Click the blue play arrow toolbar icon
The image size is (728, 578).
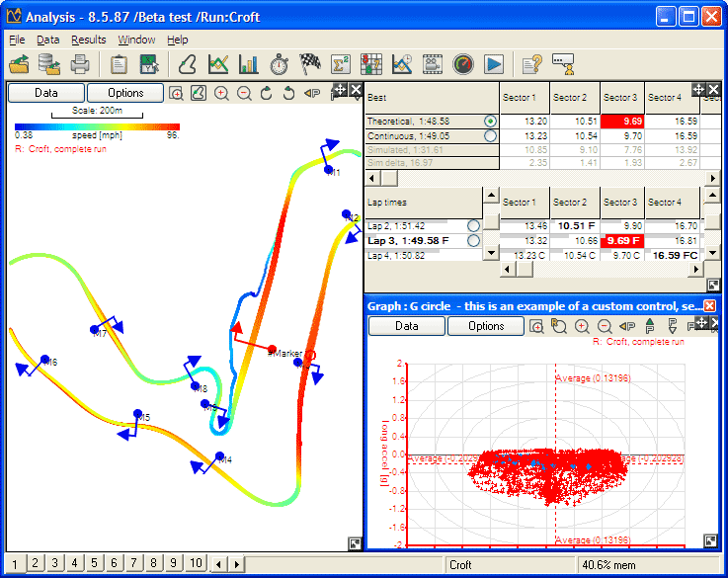tap(494, 65)
